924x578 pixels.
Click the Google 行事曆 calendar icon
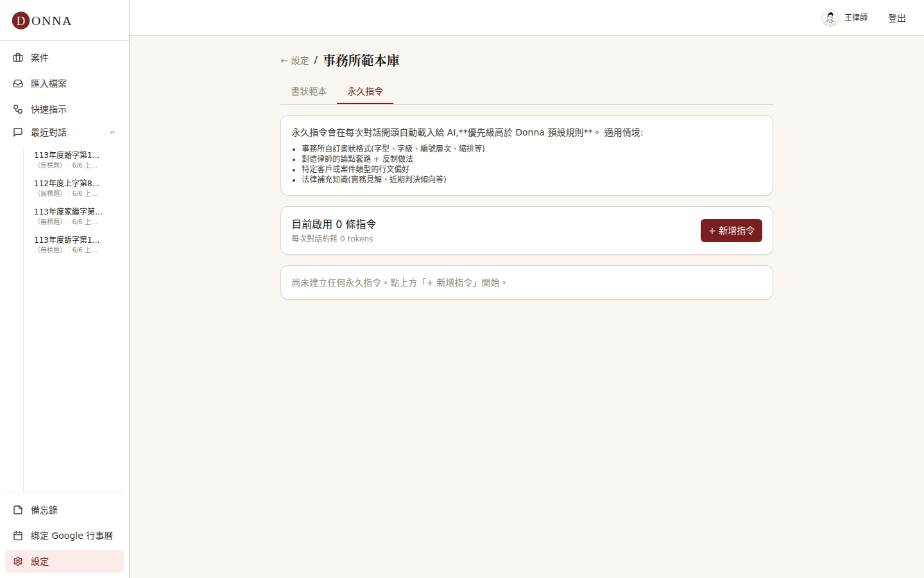pyautogui.click(x=18, y=536)
